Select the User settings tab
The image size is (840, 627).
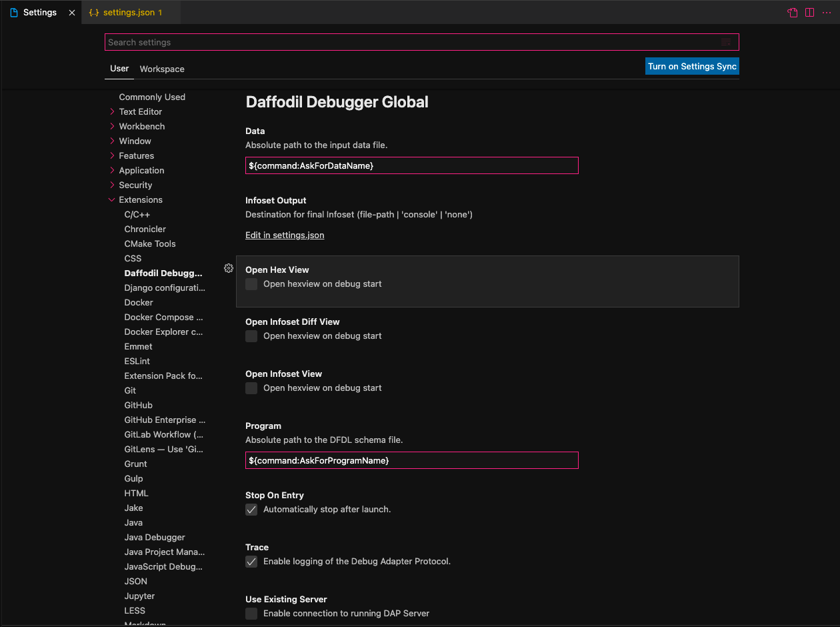[x=119, y=69]
